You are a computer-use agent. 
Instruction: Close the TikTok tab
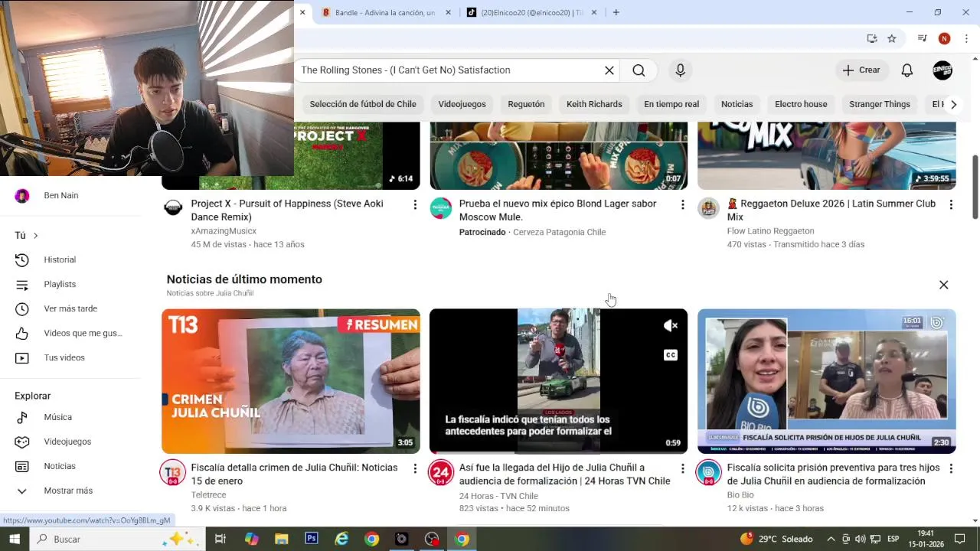(594, 12)
